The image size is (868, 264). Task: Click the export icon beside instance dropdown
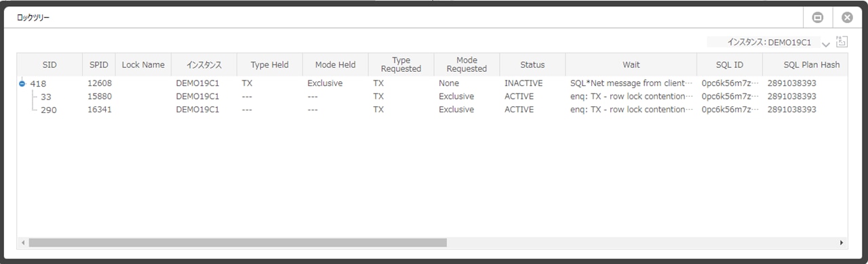[x=842, y=42]
